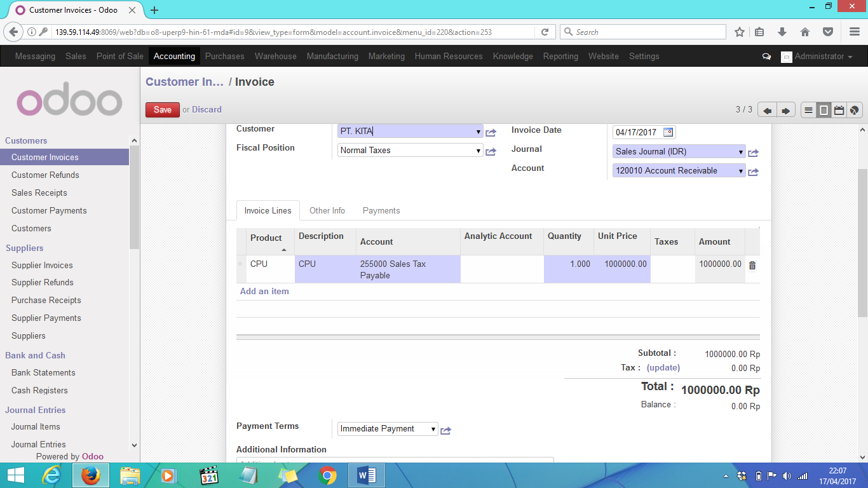Open Microsoft Word from the taskbar

pyautogui.click(x=367, y=475)
